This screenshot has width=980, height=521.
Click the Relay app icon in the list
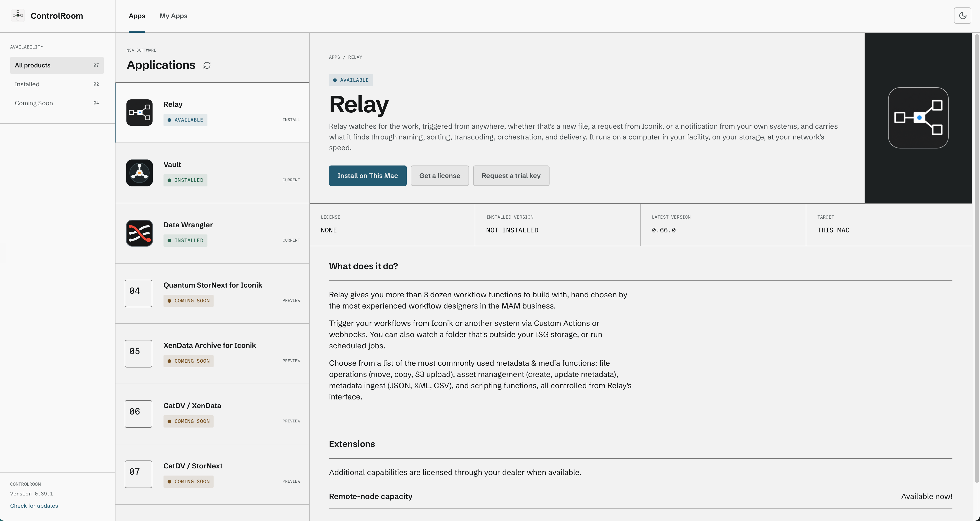pyautogui.click(x=140, y=113)
